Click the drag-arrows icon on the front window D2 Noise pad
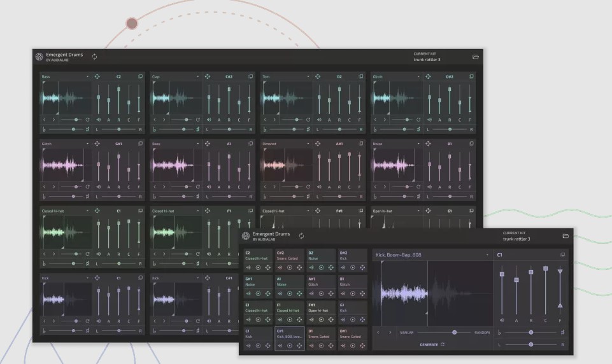This screenshot has width=612, height=364. [x=331, y=268]
